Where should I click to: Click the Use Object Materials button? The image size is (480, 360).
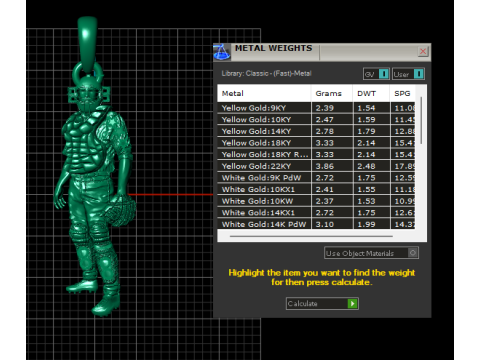pos(371,253)
